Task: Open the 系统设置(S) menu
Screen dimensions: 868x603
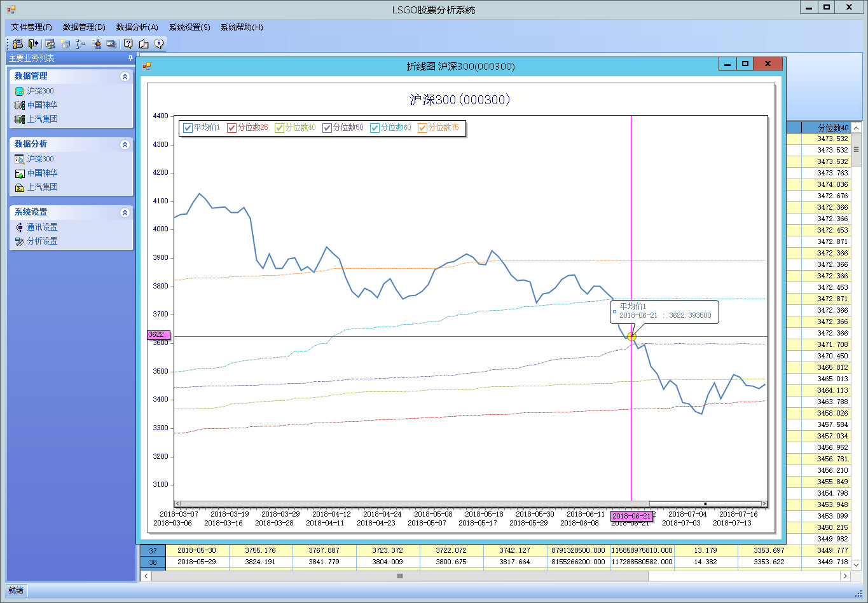Action: point(189,27)
